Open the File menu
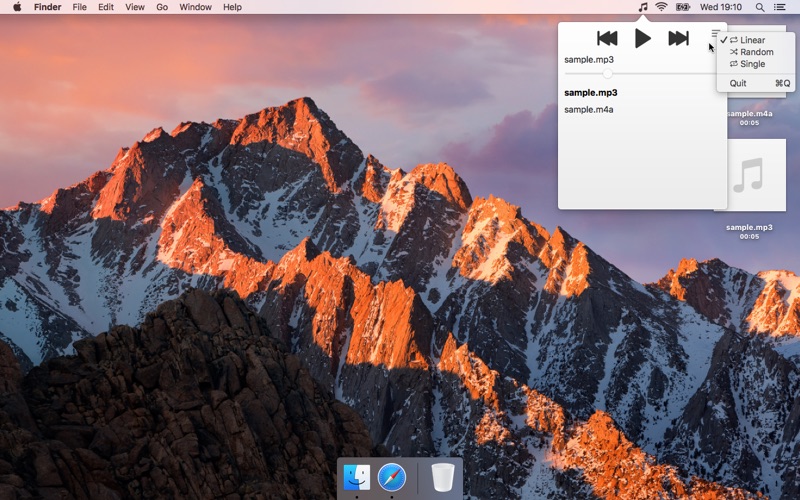Viewport: 800px width, 500px height. [x=80, y=7]
